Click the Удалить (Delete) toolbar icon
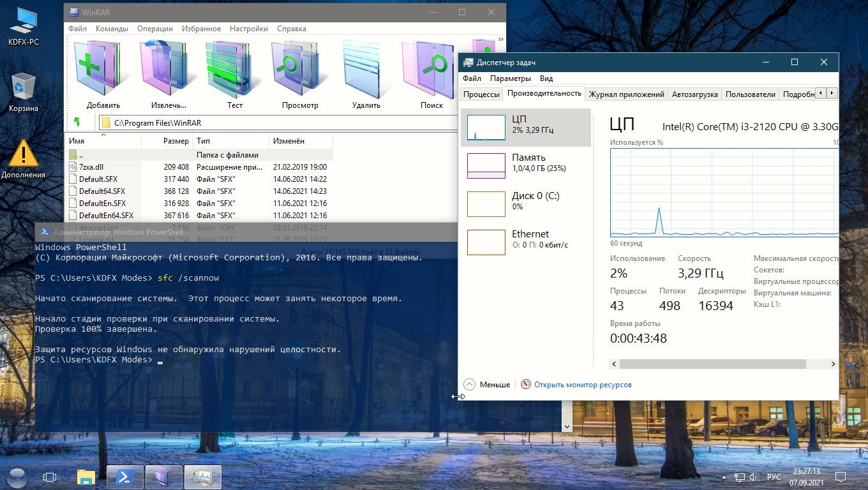This screenshot has width=868, height=490. [x=366, y=74]
